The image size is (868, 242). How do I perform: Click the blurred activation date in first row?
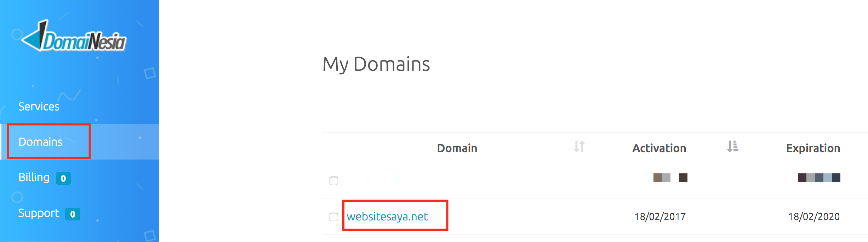666,178
